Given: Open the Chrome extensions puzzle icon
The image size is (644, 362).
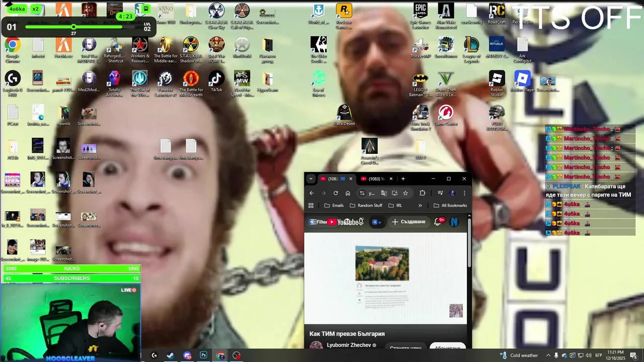Looking at the screenshot, I should pos(422,193).
